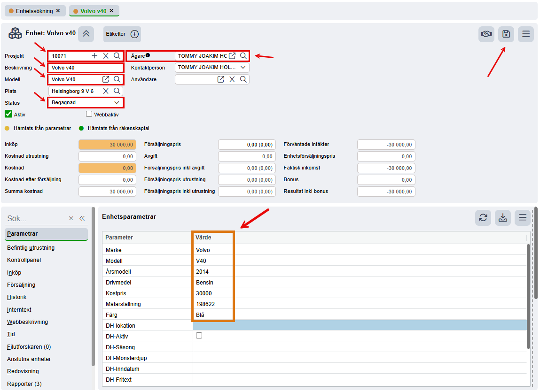This screenshot has width=540, height=392.
Task: Open Rapporter (3)
Action: pyautogui.click(x=24, y=384)
